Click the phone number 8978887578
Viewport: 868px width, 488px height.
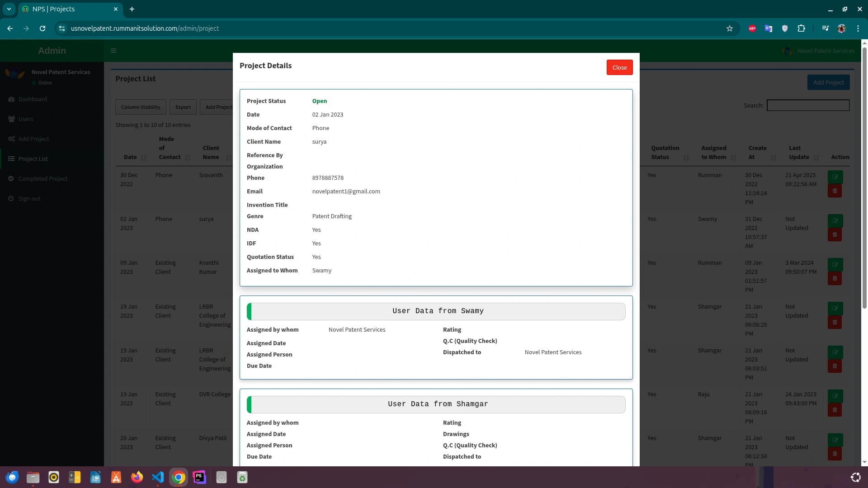(x=328, y=178)
